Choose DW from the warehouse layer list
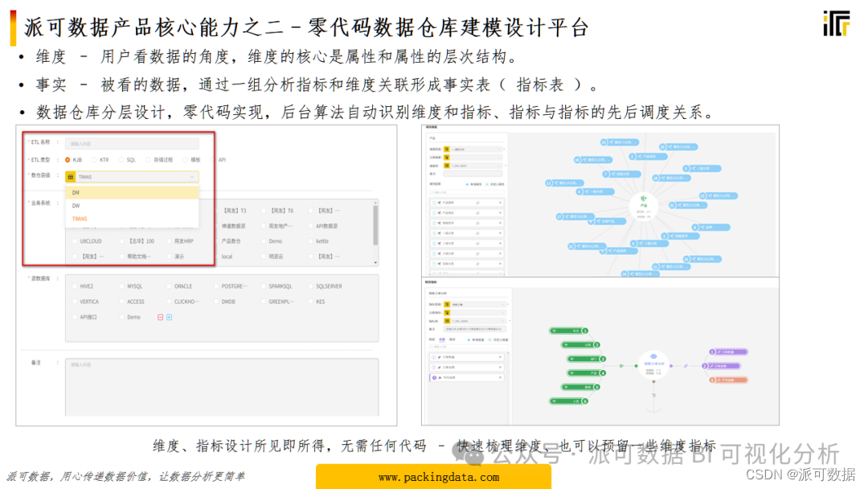 point(132,205)
